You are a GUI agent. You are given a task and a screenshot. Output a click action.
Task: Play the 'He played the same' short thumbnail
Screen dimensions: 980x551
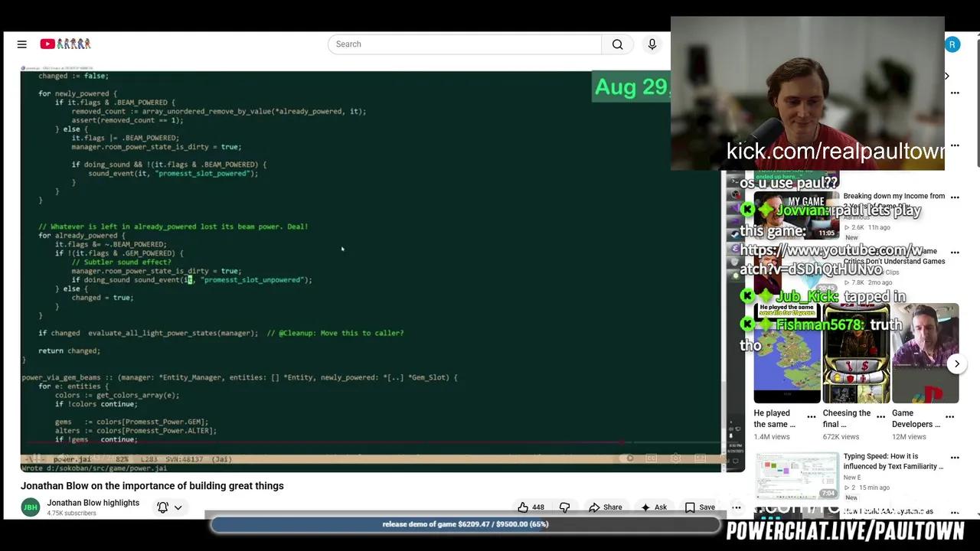(x=787, y=354)
